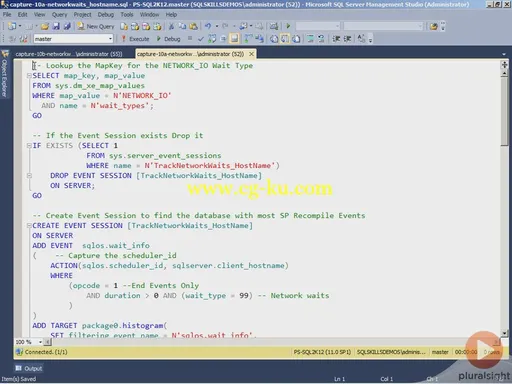Open the active tab list dropdown arrow
Screen dimensions: 512x384
504,54
